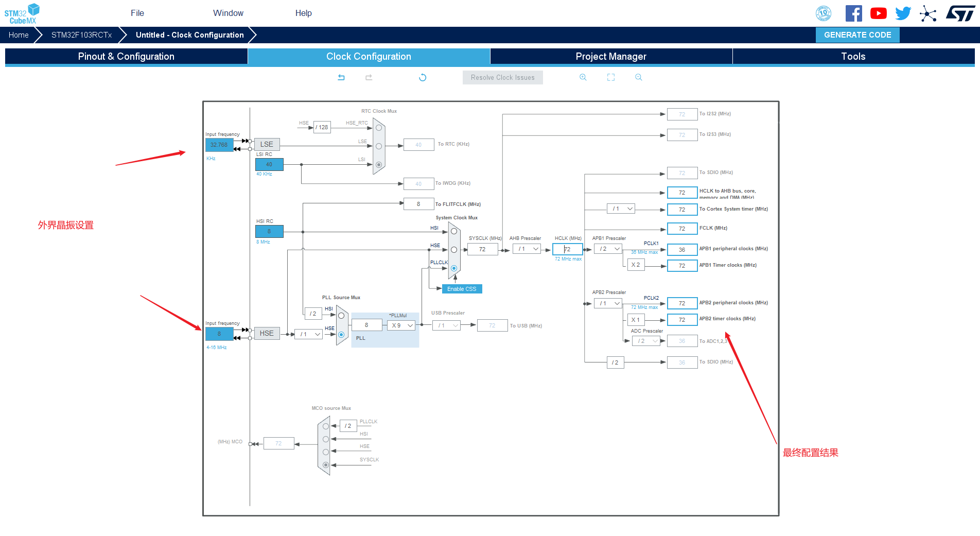Open the Window menu
This screenshot has height=536, width=980.
point(228,13)
